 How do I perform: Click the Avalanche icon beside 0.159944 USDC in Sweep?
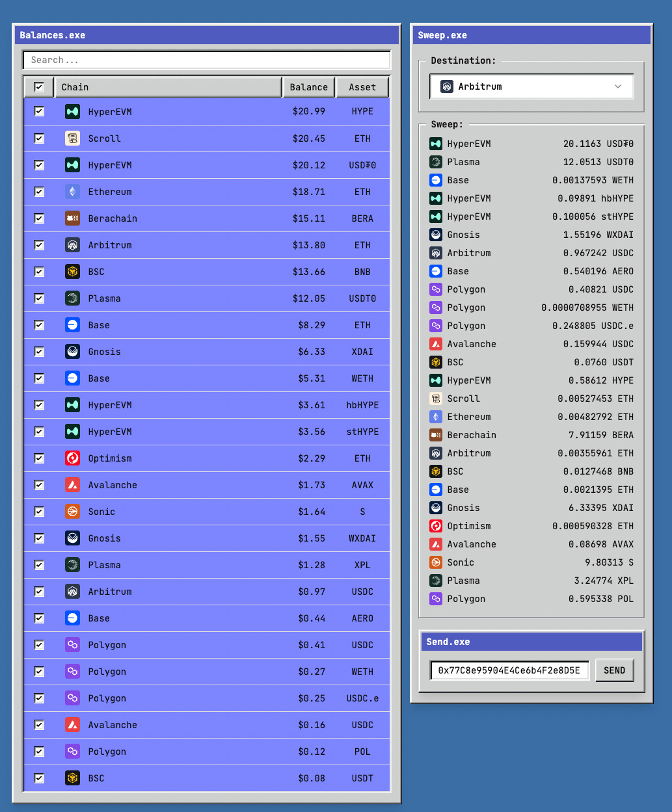436,344
